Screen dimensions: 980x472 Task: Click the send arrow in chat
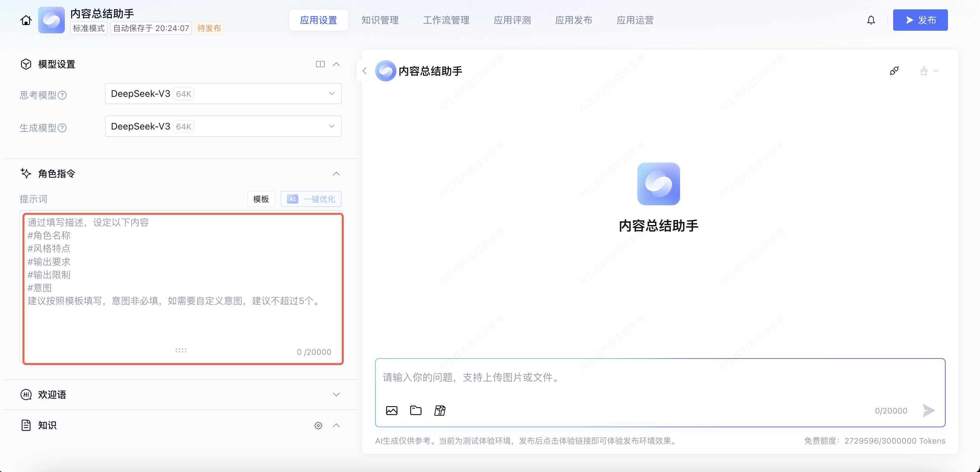[928, 410]
